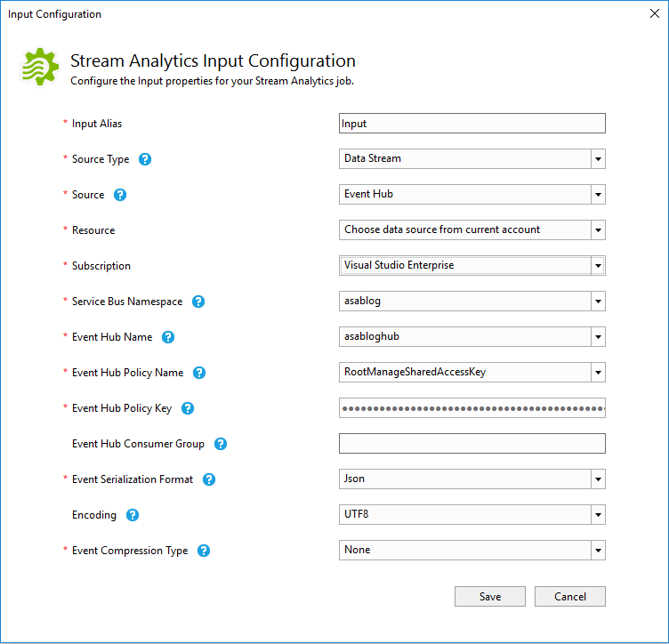Expand the Encoding dropdown showing UTF8

click(472, 514)
